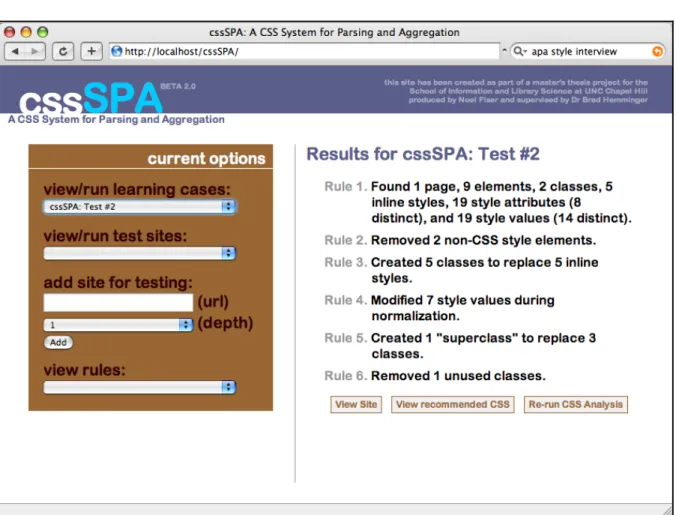Viewport: 676px width, 515px height.
Task: Click the address bar showing localhost/cssSPA/
Action: 304,51
